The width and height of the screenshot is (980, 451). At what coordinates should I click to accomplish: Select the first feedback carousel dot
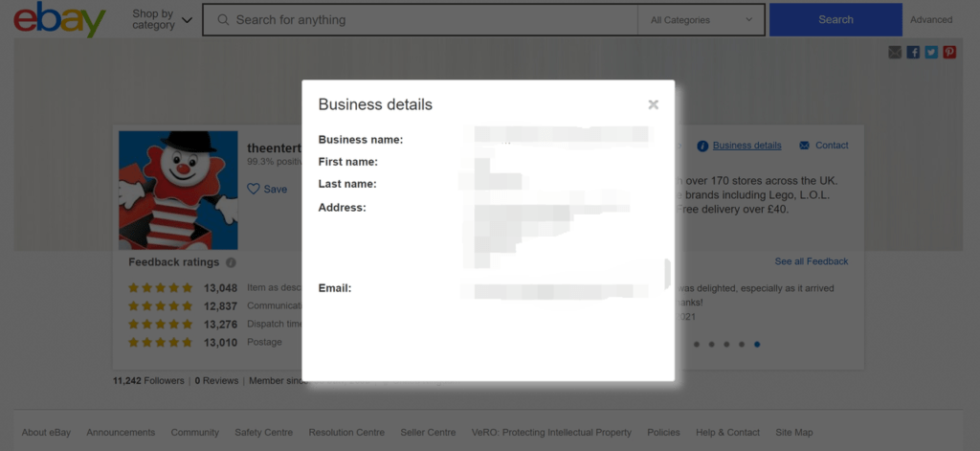click(696, 343)
